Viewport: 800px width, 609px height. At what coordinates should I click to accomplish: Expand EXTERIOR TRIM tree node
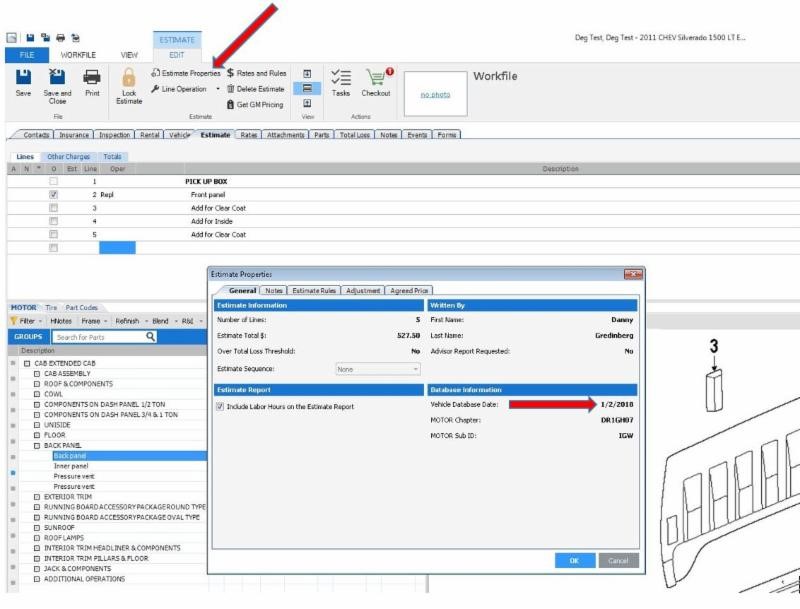tap(37, 497)
